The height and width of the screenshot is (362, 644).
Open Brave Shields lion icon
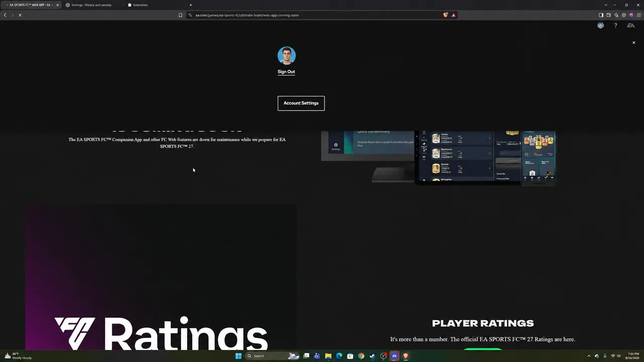point(445,15)
